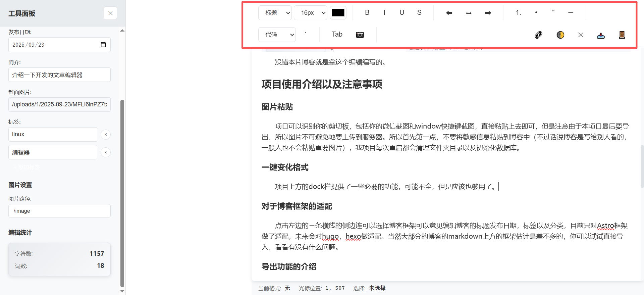The image size is (644, 295).
Task: Click the door exit icon
Action: (x=622, y=35)
